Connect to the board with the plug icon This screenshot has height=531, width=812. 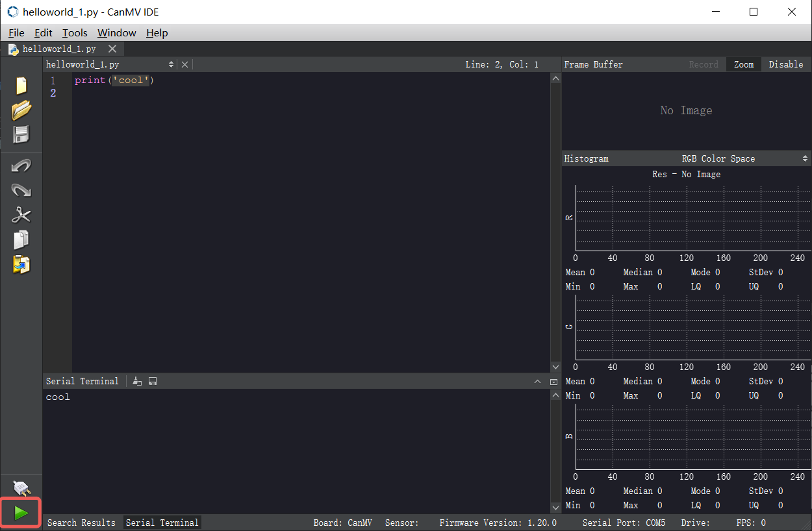(21, 488)
